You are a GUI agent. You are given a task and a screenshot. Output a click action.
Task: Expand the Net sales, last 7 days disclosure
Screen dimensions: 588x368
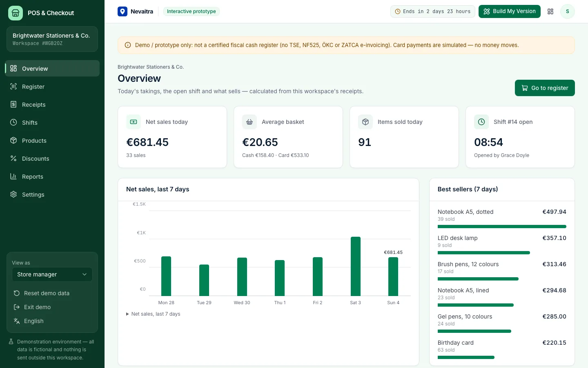coord(153,314)
